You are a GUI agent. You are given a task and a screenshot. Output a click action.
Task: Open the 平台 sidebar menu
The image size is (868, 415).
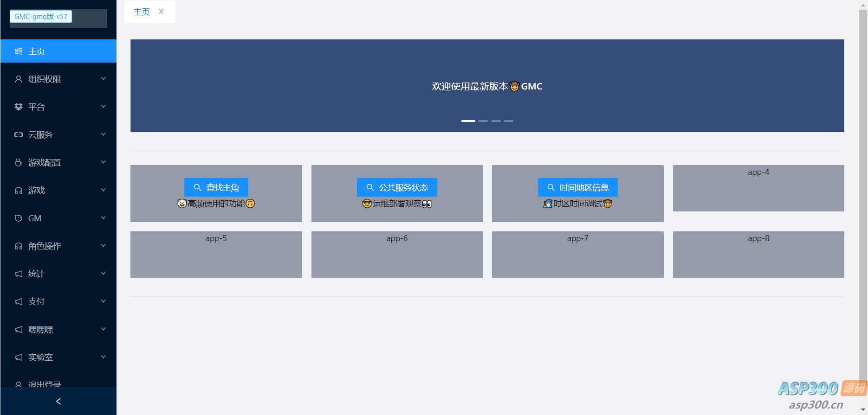58,107
